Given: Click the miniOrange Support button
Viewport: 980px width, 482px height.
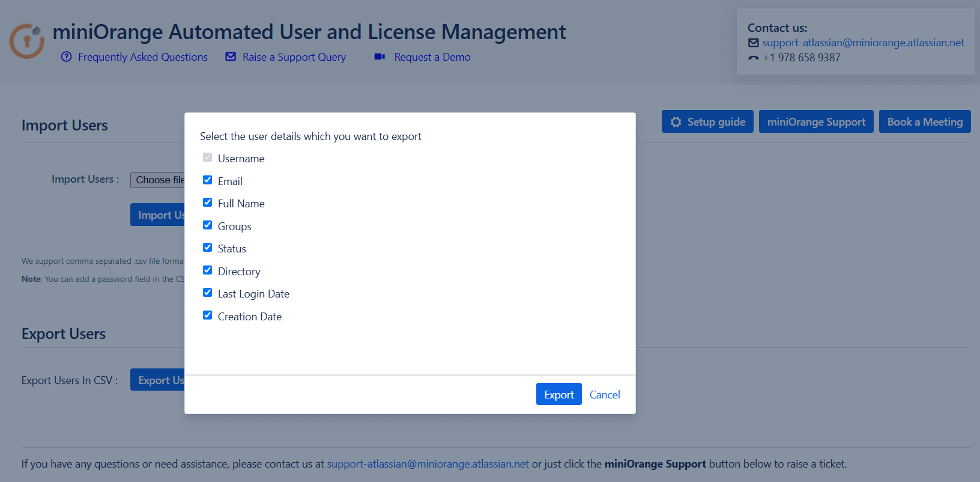Looking at the screenshot, I should (x=816, y=122).
